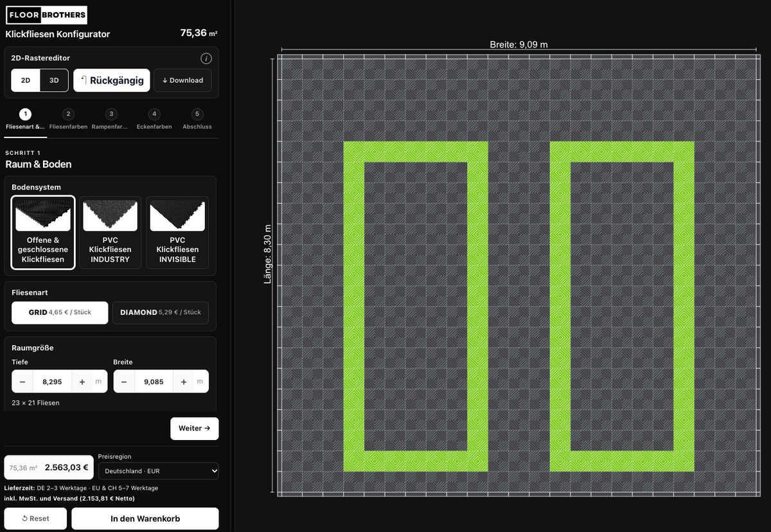Increase Breite with plus button
This screenshot has height=532, width=771.
pos(184,382)
